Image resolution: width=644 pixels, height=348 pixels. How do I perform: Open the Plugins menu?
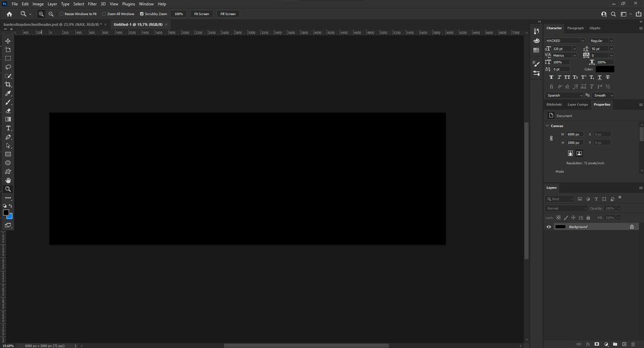tap(128, 4)
